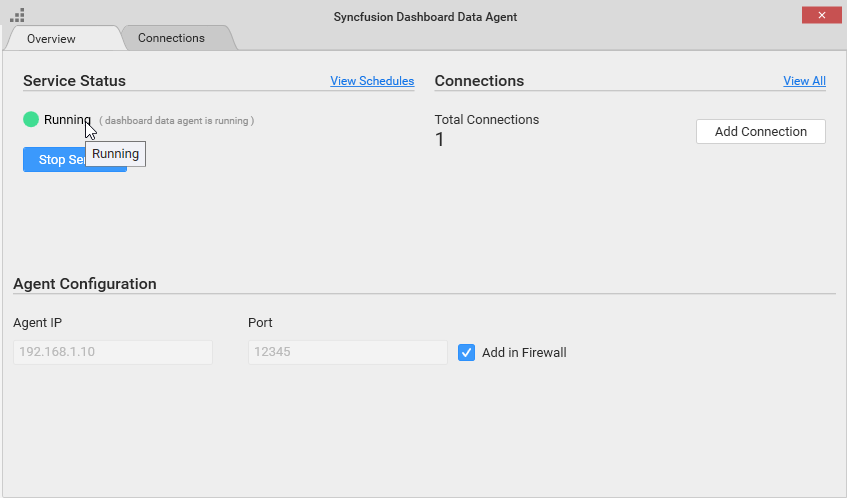Open the View Schedules link
This screenshot has width=847, height=498.
pyautogui.click(x=372, y=81)
